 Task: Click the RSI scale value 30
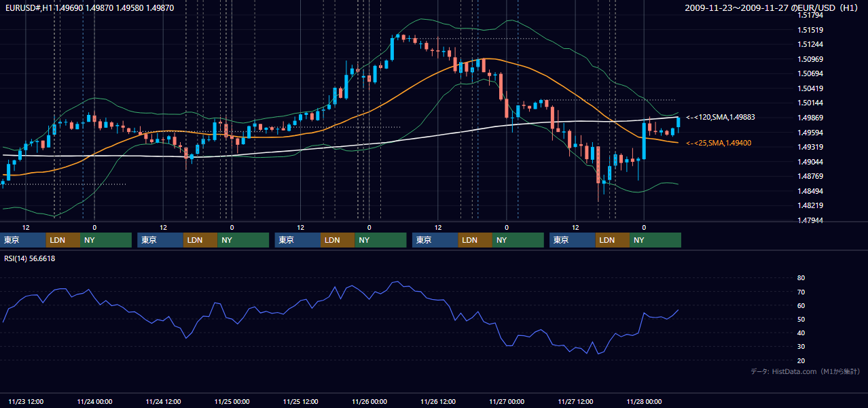(x=801, y=347)
